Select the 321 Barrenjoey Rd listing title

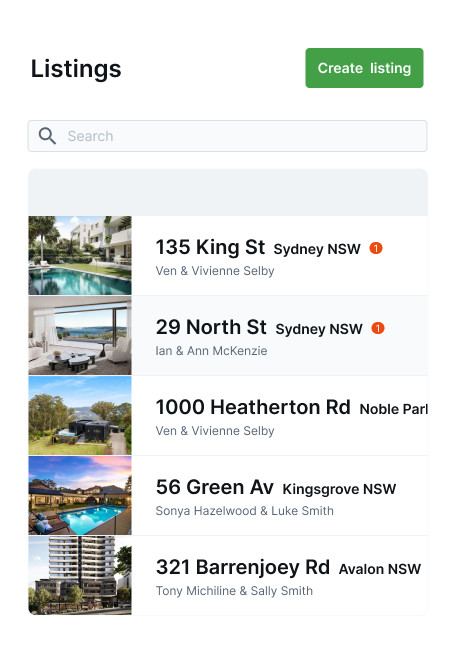click(x=243, y=567)
